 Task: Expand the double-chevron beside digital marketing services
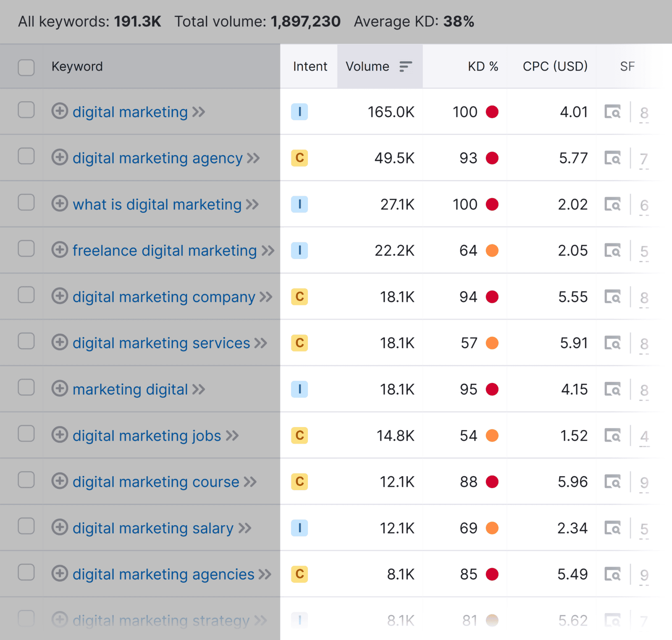click(262, 343)
